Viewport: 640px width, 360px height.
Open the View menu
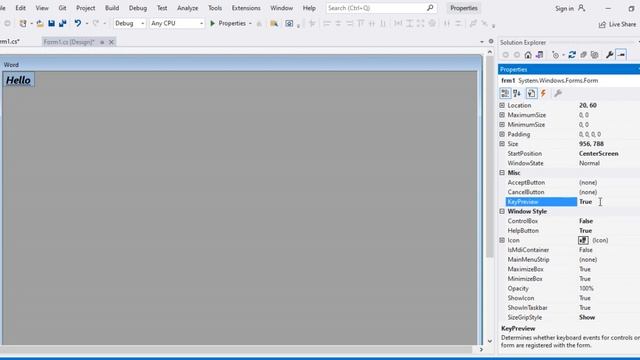coord(42,8)
